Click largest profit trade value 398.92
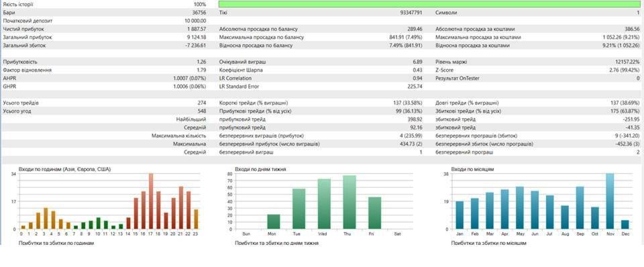644x267 pixels. [415, 119]
